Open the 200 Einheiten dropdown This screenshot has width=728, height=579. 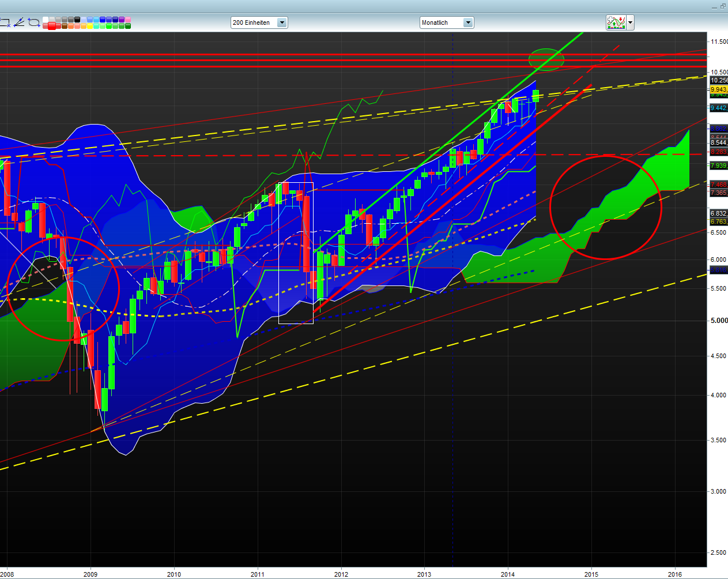[282, 22]
